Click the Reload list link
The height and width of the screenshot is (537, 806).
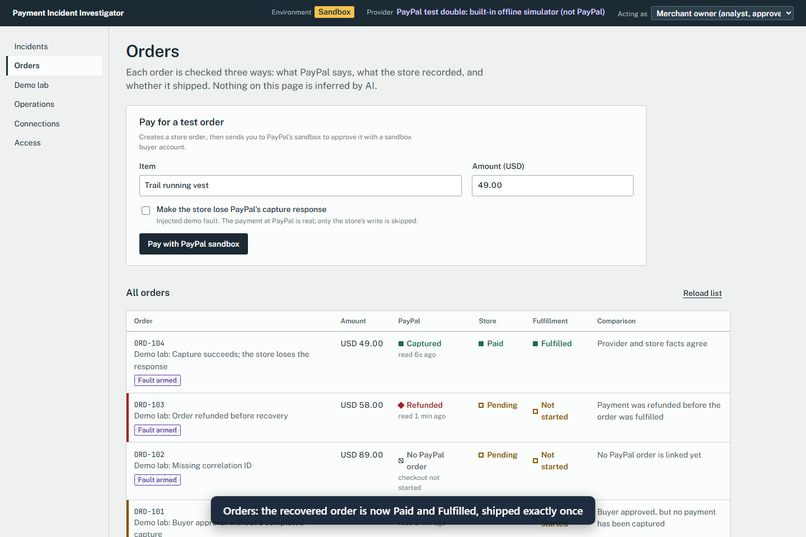(702, 293)
